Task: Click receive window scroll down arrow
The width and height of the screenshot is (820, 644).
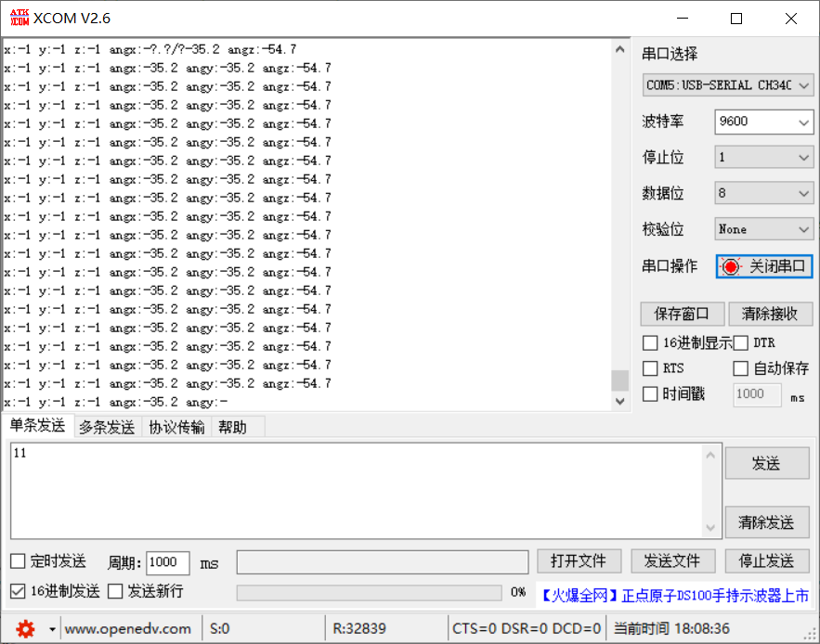Action: 619,402
